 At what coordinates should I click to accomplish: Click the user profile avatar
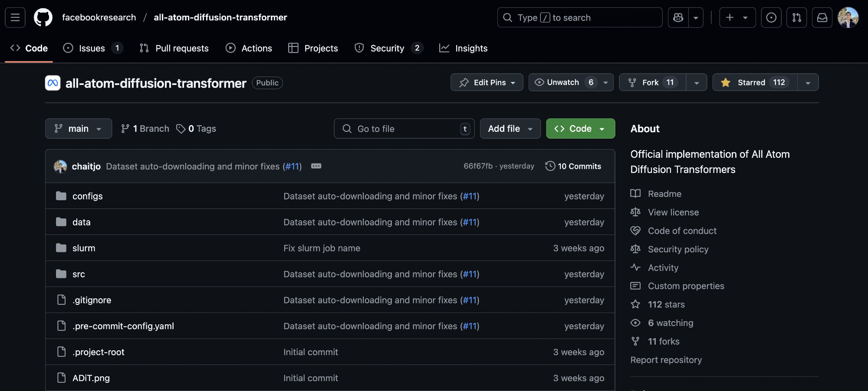coord(848,17)
